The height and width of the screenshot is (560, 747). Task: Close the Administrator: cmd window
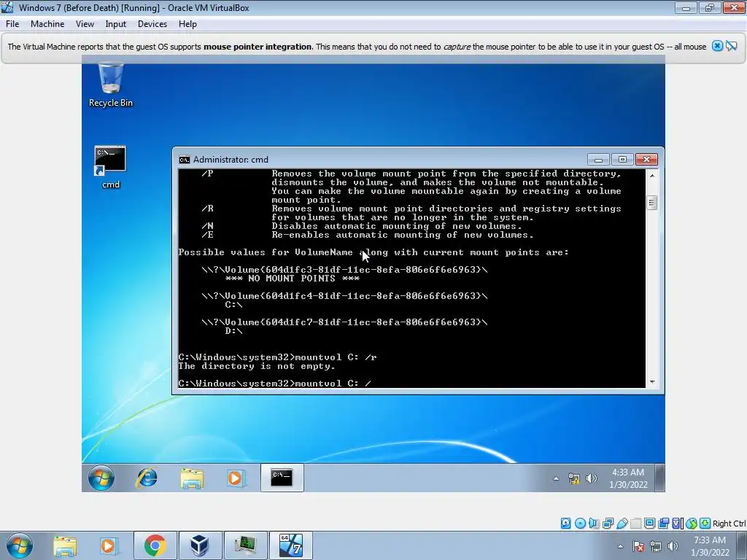[x=646, y=159]
